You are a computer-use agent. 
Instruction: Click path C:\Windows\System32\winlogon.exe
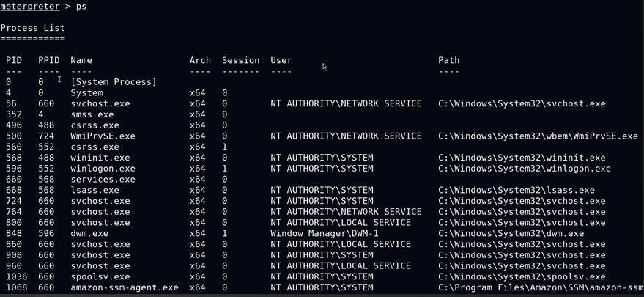click(525, 168)
